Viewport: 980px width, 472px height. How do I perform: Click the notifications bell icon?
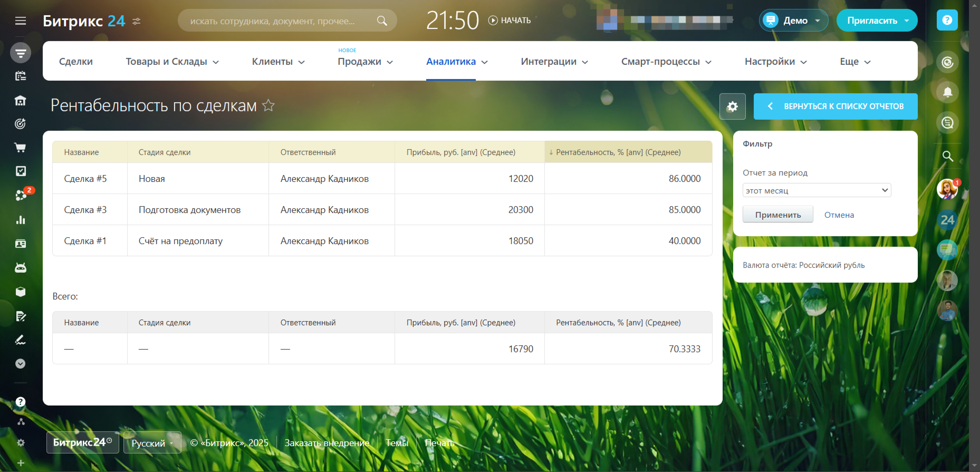tap(947, 92)
